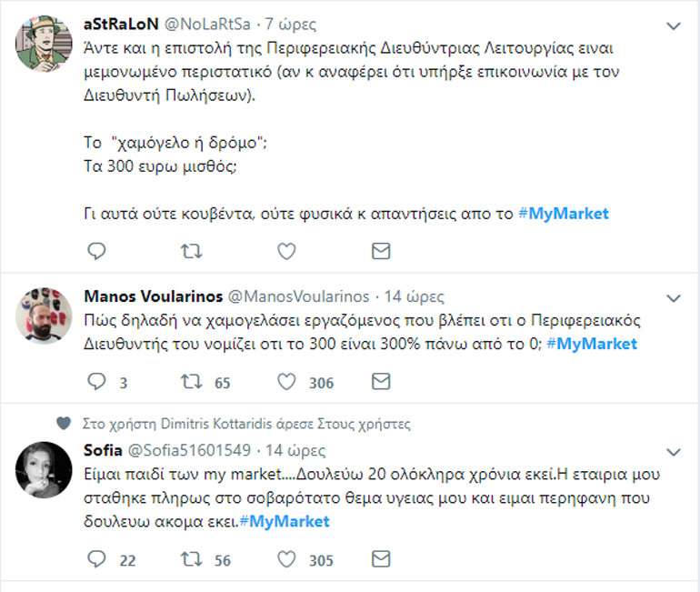Reply to Manos Voularinos' tweet
The image size is (700, 592).
(x=97, y=383)
